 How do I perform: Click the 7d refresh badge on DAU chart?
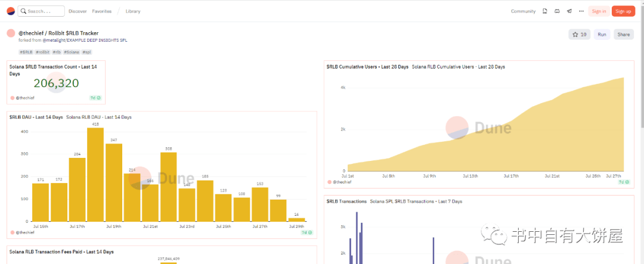(307, 232)
